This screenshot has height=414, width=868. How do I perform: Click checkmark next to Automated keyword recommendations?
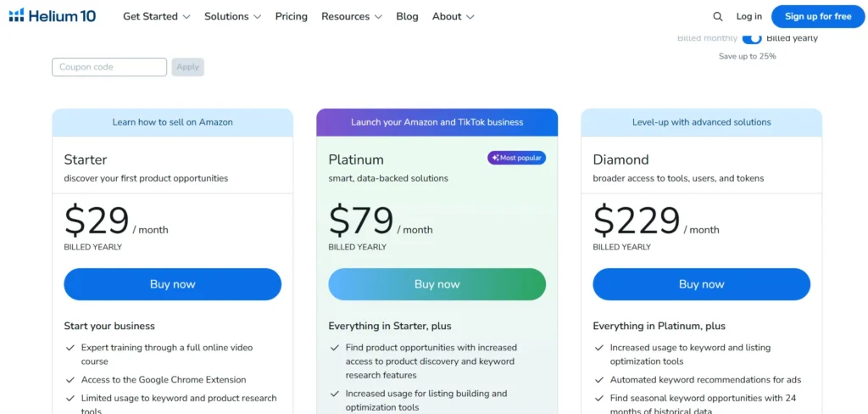599,380
